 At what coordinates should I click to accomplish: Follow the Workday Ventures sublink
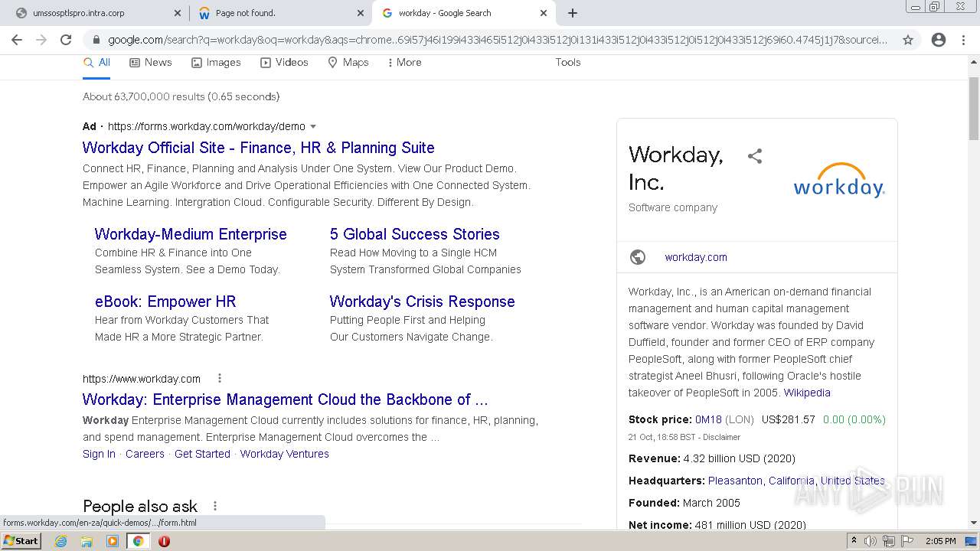[x=285, y=454]
